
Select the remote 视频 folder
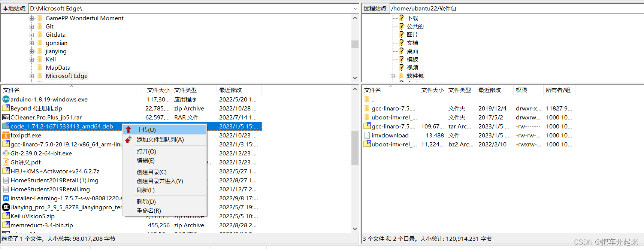(x=412, y=67)
